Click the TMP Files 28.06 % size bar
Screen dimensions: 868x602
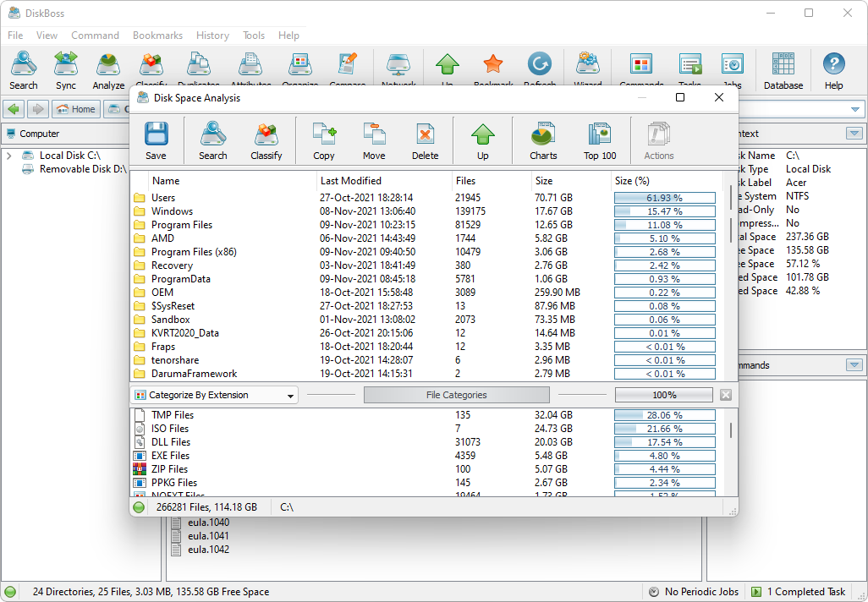click(664, 415)
